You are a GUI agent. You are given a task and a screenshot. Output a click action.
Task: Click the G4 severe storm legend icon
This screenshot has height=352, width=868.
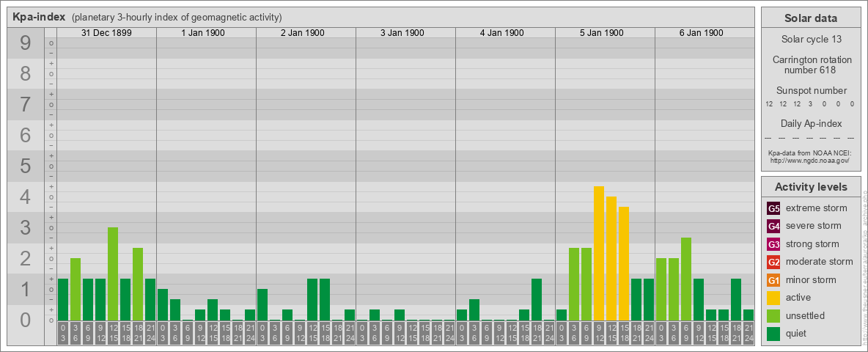(773, 227)
